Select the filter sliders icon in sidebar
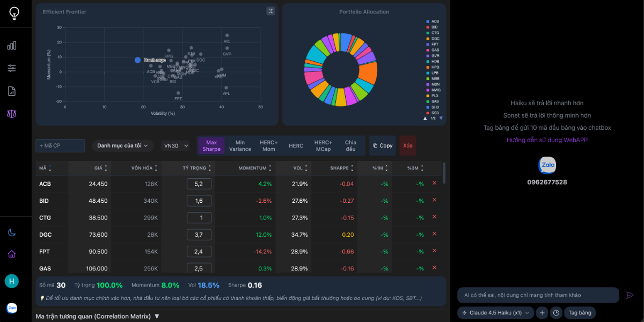This screenshot has height=322, width=644. click(11, 68)
